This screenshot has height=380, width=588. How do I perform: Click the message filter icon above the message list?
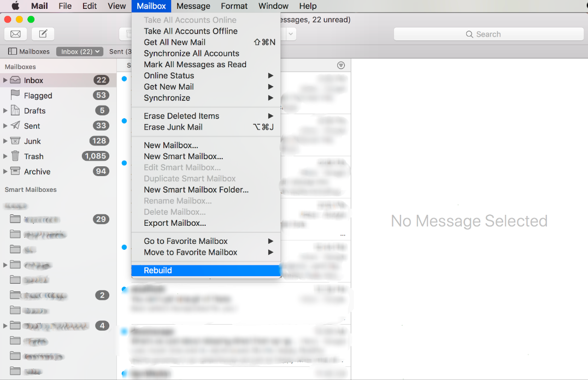point(341,65)
